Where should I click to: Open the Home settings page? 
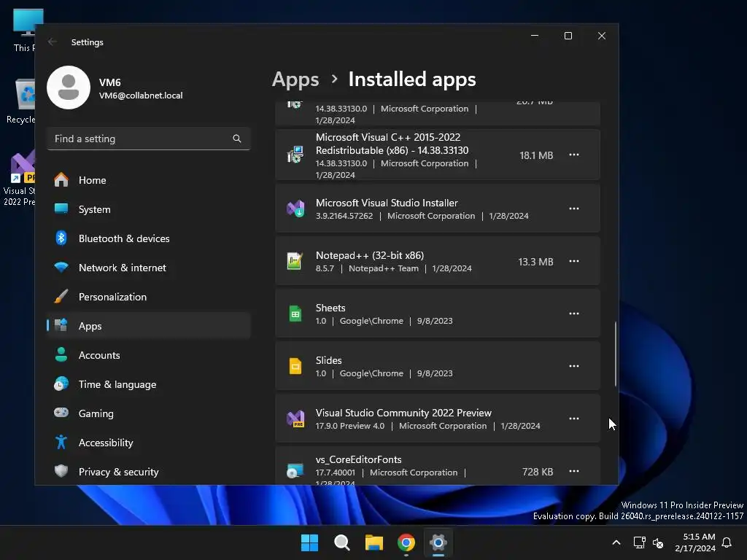pyautogui.click(x=149, y=180)
